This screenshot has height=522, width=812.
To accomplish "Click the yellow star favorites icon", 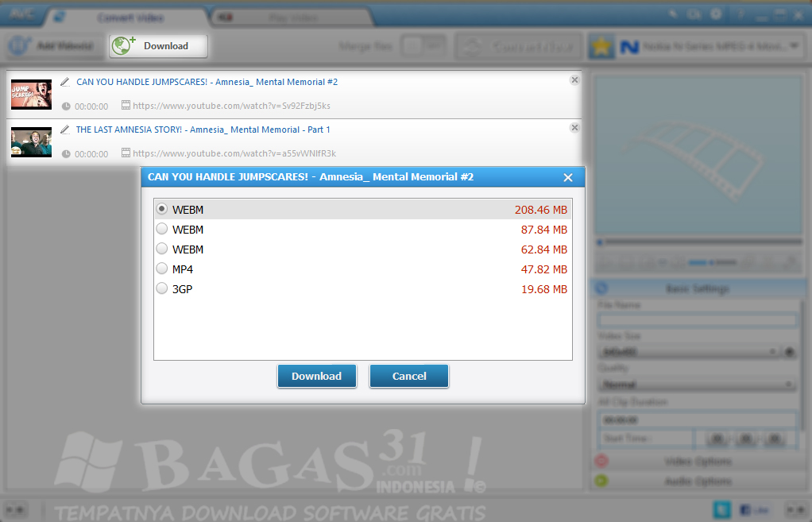I will (x=601, y=47).
